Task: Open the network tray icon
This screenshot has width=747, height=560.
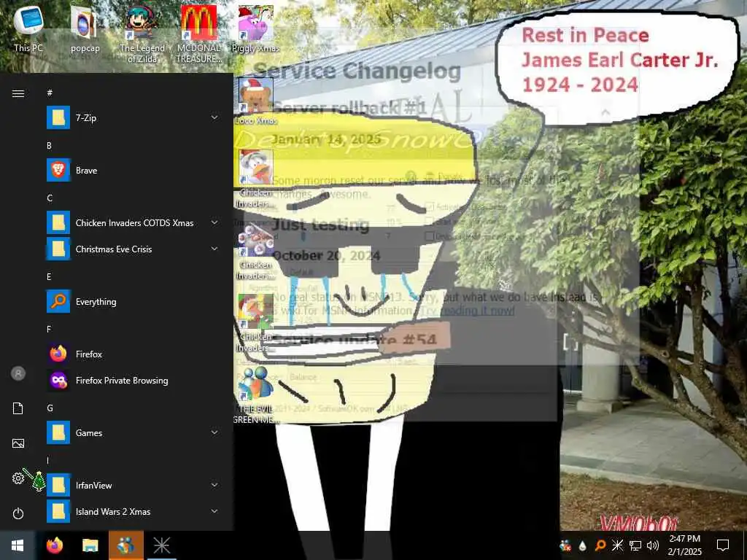Action: pyautogui.click(x=635, y=545)
